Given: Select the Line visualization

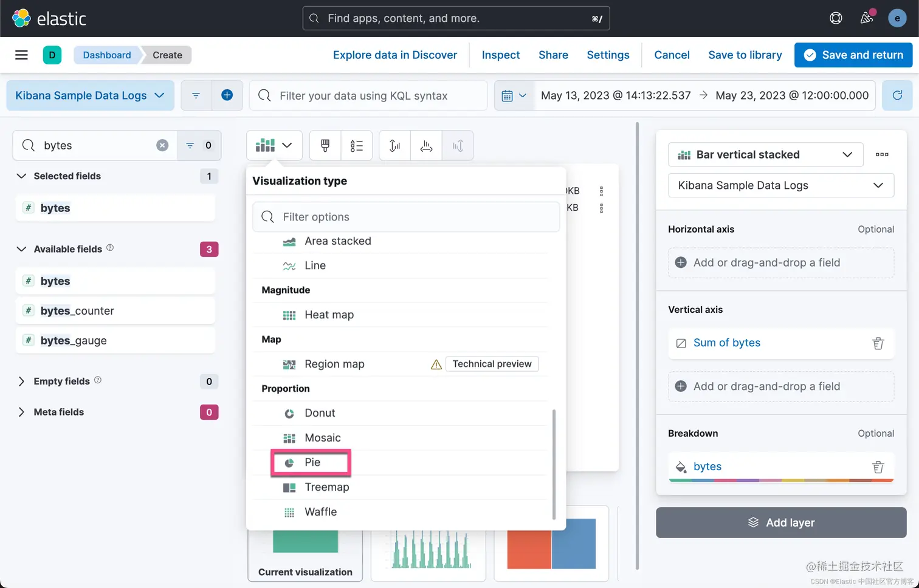Looking at the screenshot, I should click(x=401, y=265).
